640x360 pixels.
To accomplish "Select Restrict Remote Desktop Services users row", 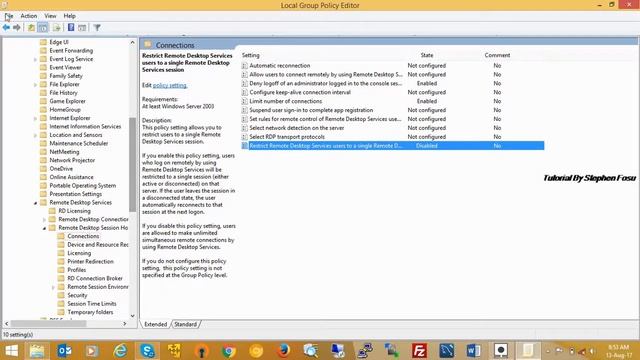I will [393, 146].
